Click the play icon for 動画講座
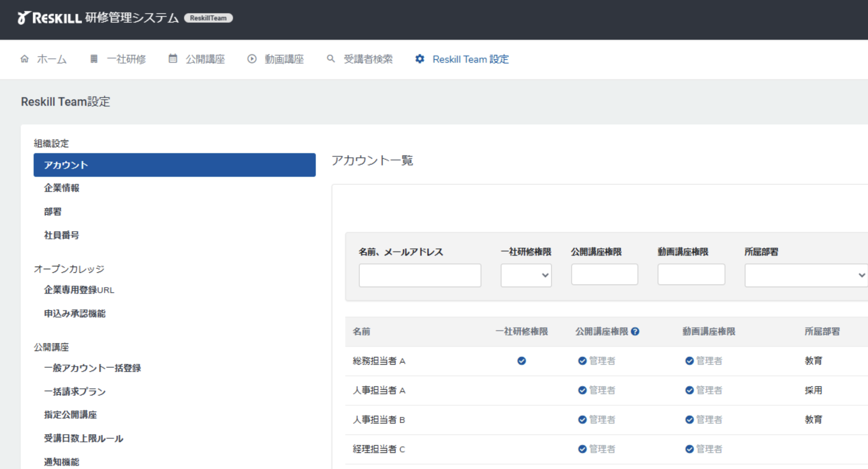This screenshot has height=469, width=868. [x=252, y=59]
